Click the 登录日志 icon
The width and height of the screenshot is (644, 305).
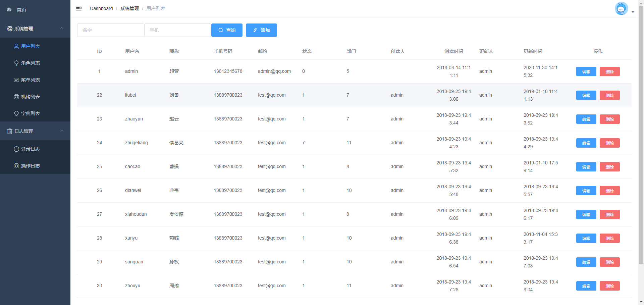click(x=16, y=149)
